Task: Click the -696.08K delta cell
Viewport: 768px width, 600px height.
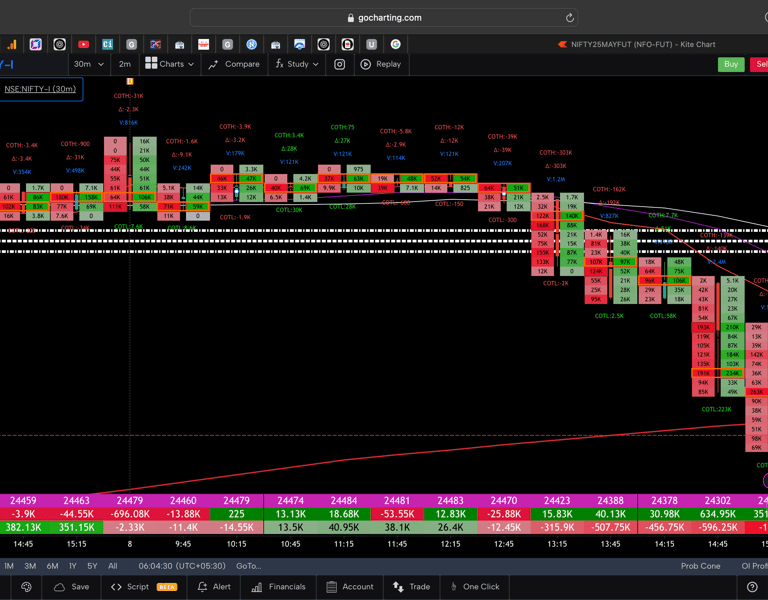Action: [x=130, y=514]
